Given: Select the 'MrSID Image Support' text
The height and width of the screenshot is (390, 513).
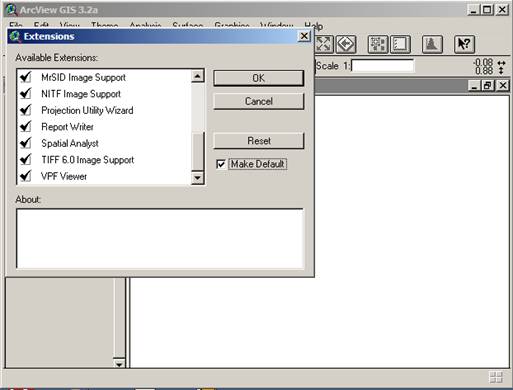Looking at the screenshot, I should [83, 78].
